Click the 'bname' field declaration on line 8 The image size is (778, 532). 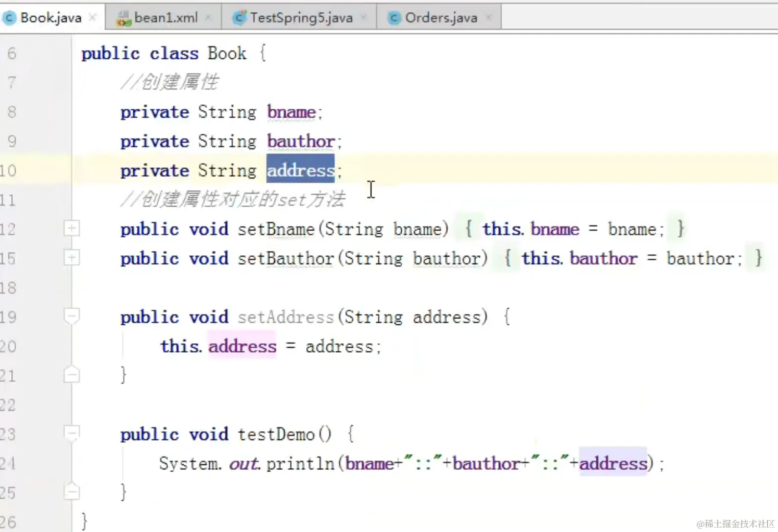(292, 112)
